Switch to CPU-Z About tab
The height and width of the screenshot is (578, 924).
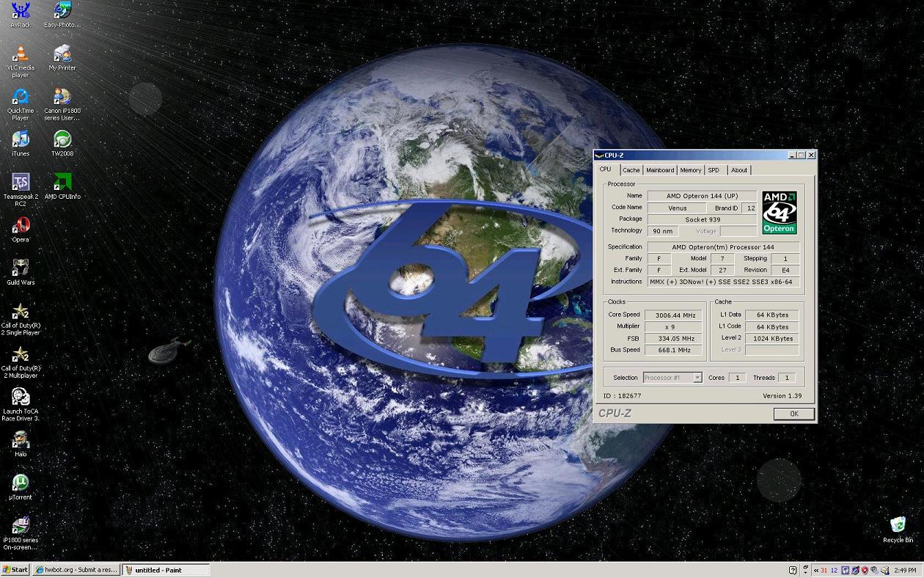pos(739,170)
